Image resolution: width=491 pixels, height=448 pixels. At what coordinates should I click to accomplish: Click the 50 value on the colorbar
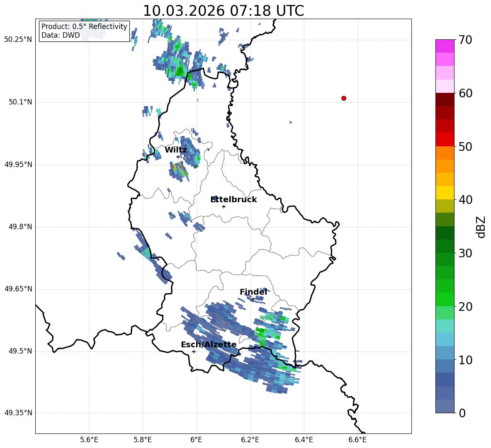(x=465, y=147)
